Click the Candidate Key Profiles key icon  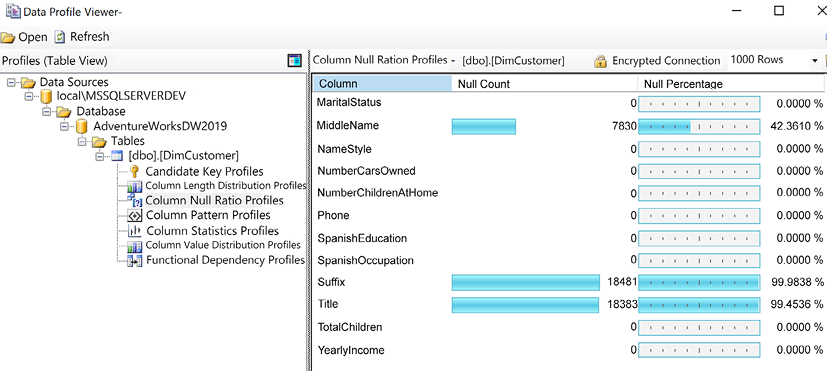134,171
